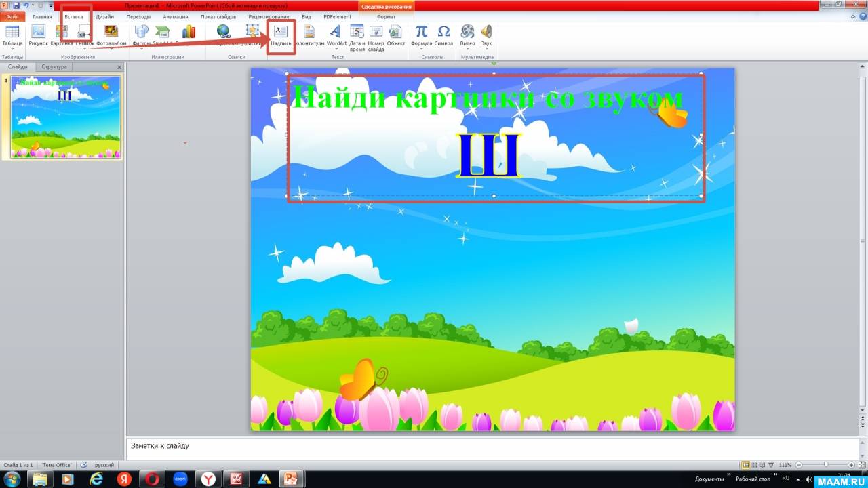868x488 pixels.
Task: Switch to Normal view in the status bar
Action: point(746,465)
